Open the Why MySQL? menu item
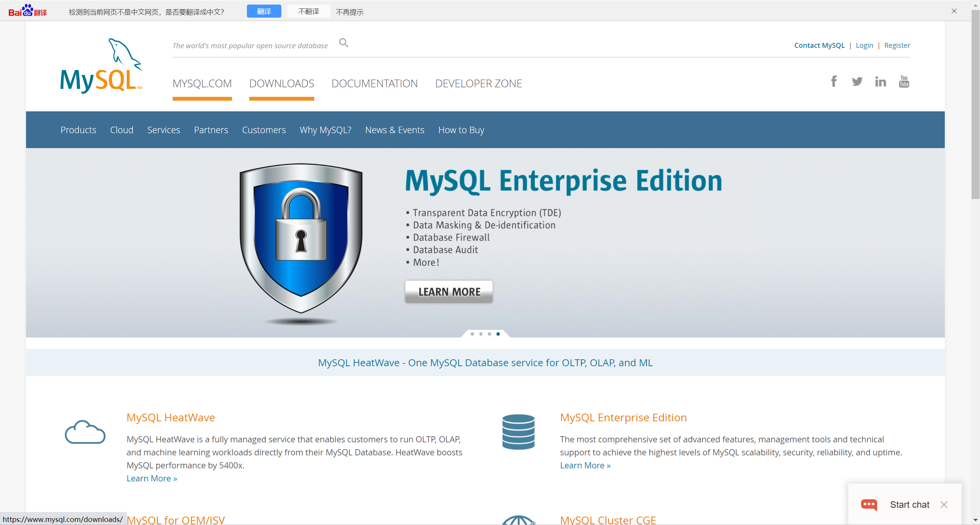The height and width of the screenshot is (525, 980). point(325,130)
